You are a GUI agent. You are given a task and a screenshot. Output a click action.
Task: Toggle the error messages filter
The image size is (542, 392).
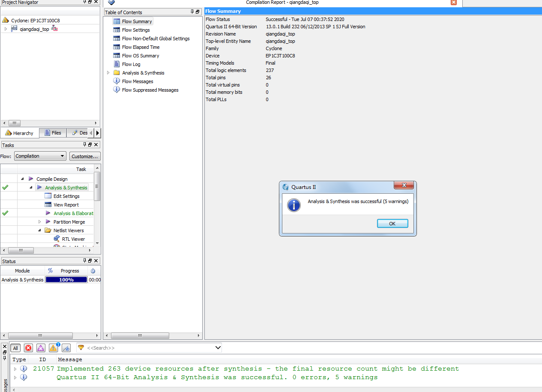point(28,348)
